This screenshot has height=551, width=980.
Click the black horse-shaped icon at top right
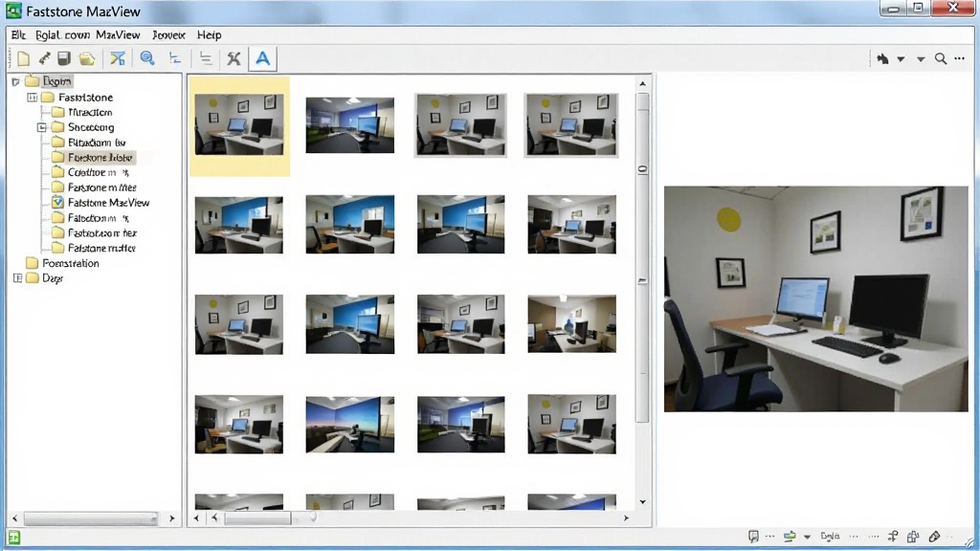coord(882,58)
